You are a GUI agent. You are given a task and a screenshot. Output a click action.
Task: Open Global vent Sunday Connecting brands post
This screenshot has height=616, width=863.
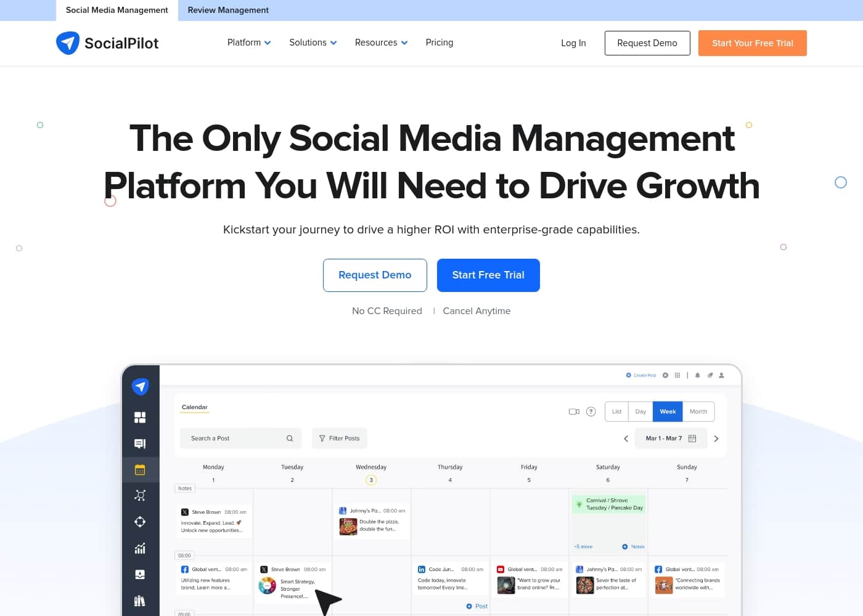coord(687,580)
